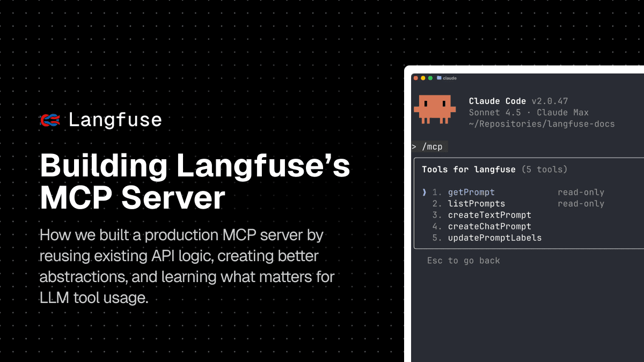Click the Langfuse logo icon
This screenshot has width=644, height=362.
pos(51,119)
